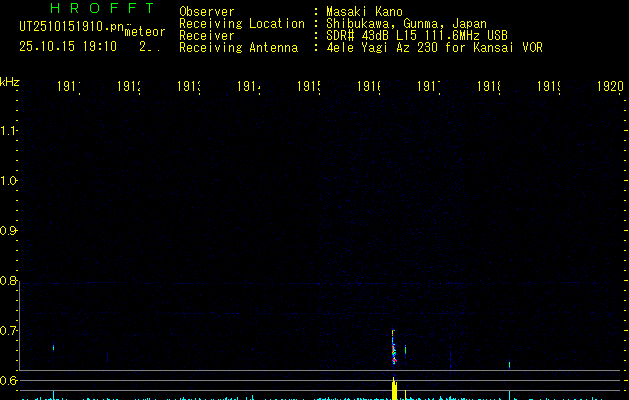The image size is (629, 400).
Task: Click the small echo near 0.67 kHz at the left edge
Action: [x=53, y=347]
